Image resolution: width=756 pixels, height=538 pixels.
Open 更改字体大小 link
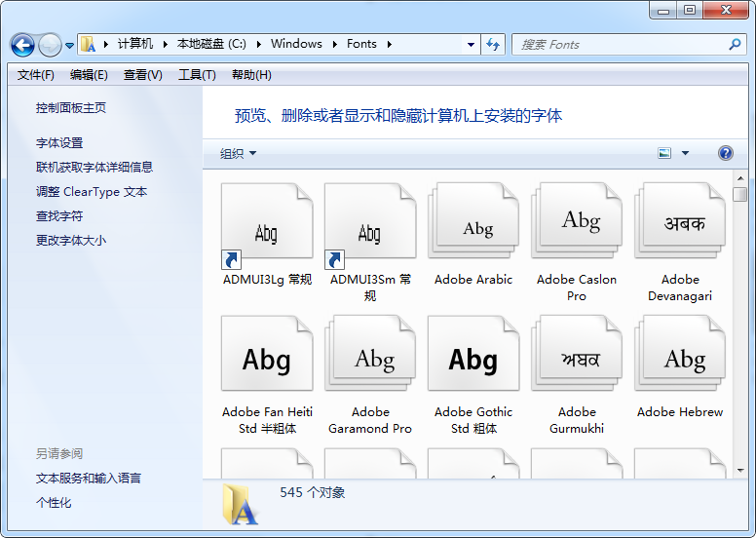click(x=71, y=241)
